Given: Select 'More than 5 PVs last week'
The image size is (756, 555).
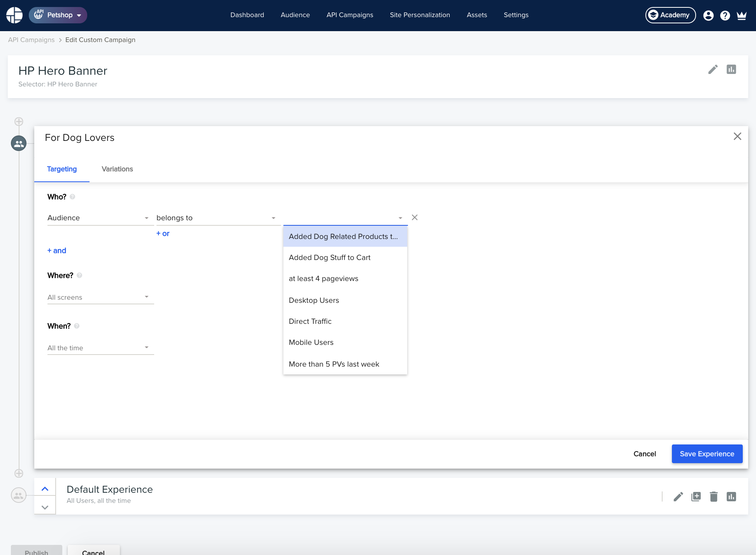Looking at the screenshot, I should (x=345, y=364).
